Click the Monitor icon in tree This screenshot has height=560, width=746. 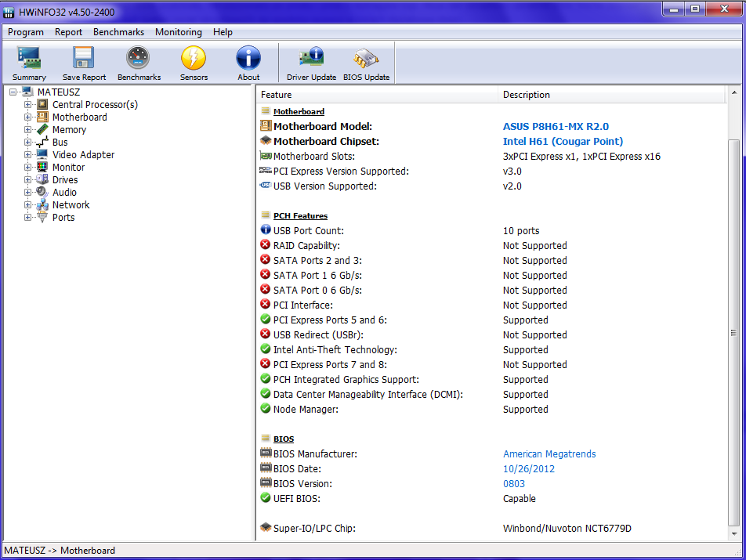42,167
